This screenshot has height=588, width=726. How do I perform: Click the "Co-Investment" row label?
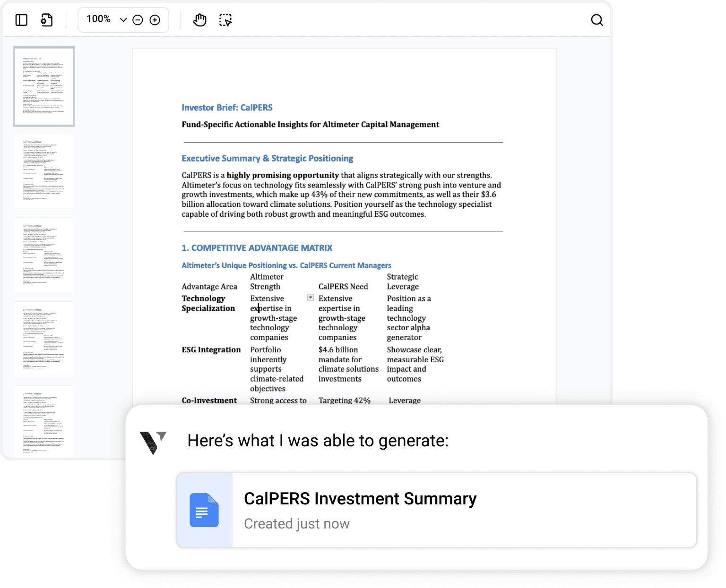coord(209,400)
